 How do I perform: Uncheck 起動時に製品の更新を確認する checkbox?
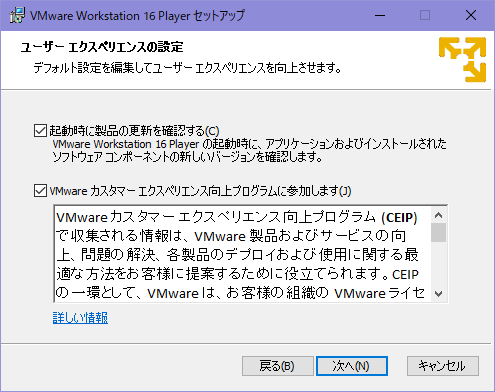point(40,131)
